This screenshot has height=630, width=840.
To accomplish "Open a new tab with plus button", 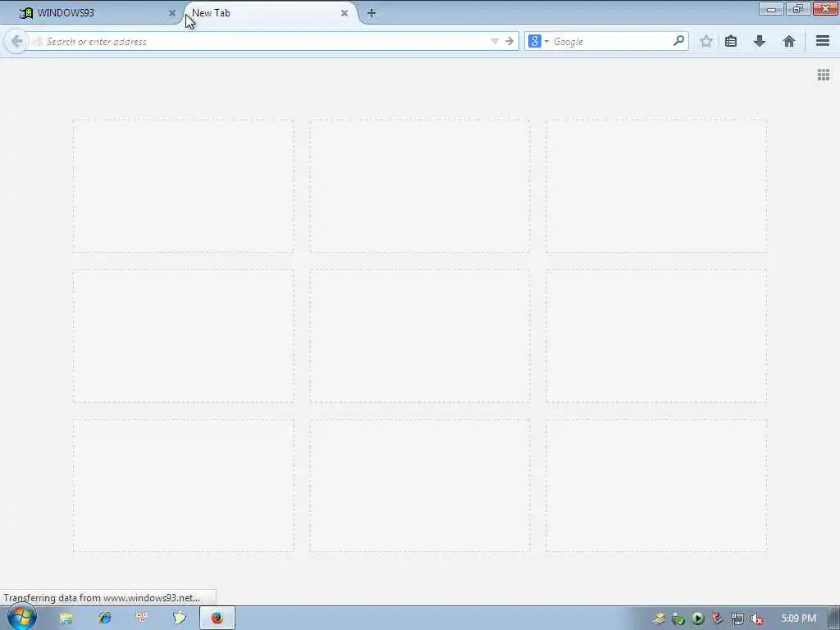I will [x=372, y=13].
